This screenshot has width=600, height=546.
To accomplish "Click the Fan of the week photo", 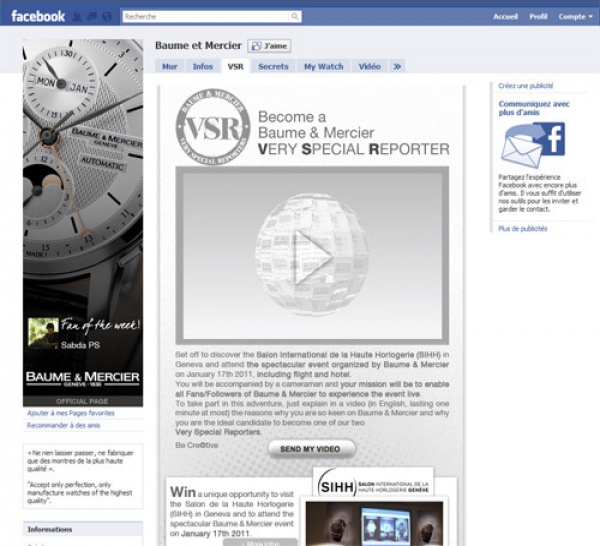I will pyautogui.click(x=43, y=333).
